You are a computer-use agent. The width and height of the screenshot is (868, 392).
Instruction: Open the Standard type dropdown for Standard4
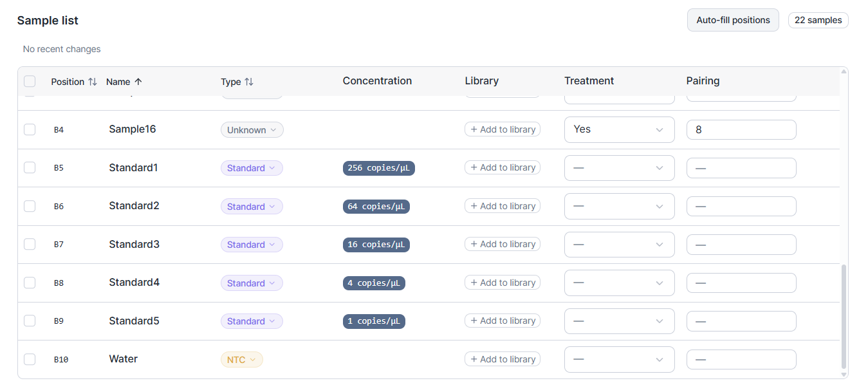click(252, 283)
